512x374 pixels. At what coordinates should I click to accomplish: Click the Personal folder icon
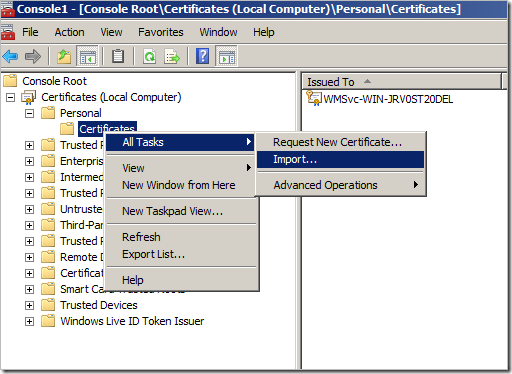(48, 113)
